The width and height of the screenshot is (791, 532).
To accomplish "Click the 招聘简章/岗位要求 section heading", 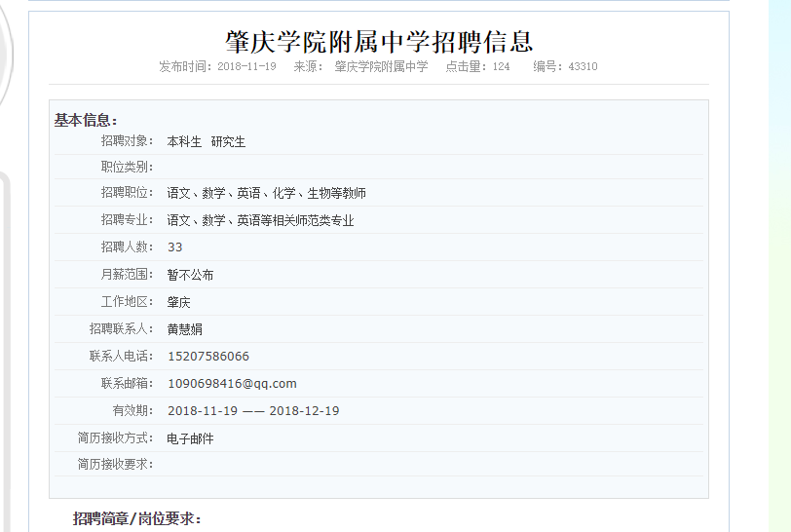I will tap(136, 519).
